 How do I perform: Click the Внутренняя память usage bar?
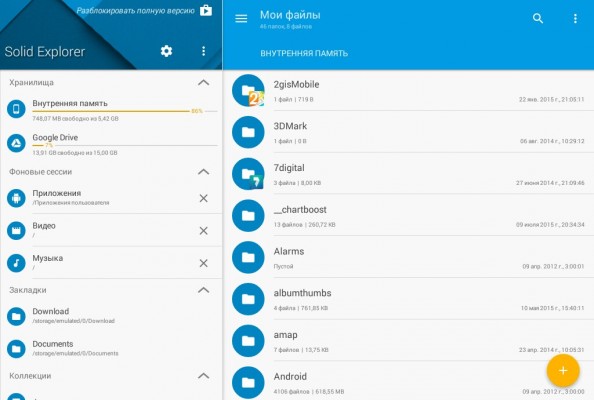click(125, 111)
